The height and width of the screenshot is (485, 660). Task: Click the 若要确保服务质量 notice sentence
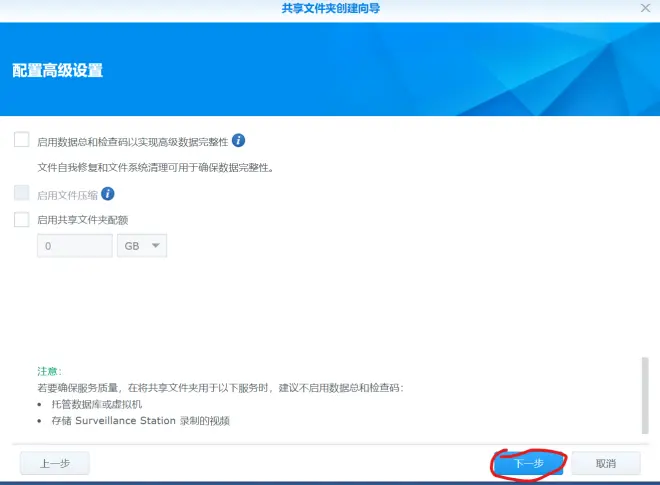220,388
